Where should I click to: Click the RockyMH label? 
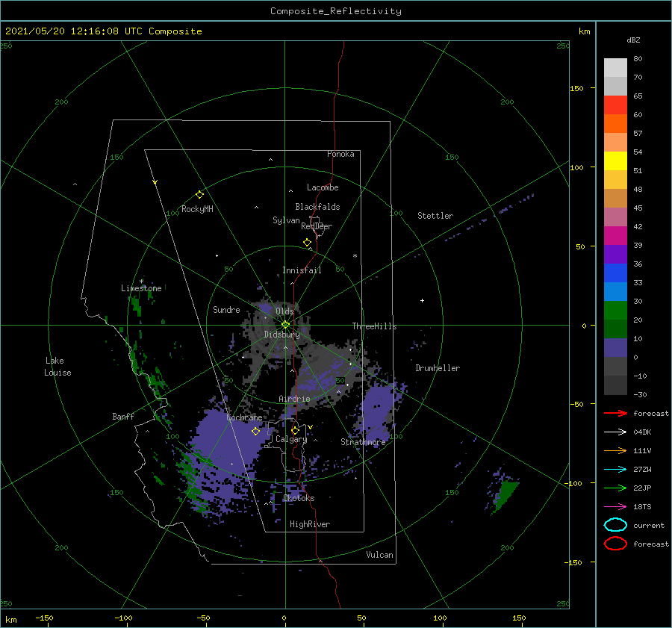(197, 209)
